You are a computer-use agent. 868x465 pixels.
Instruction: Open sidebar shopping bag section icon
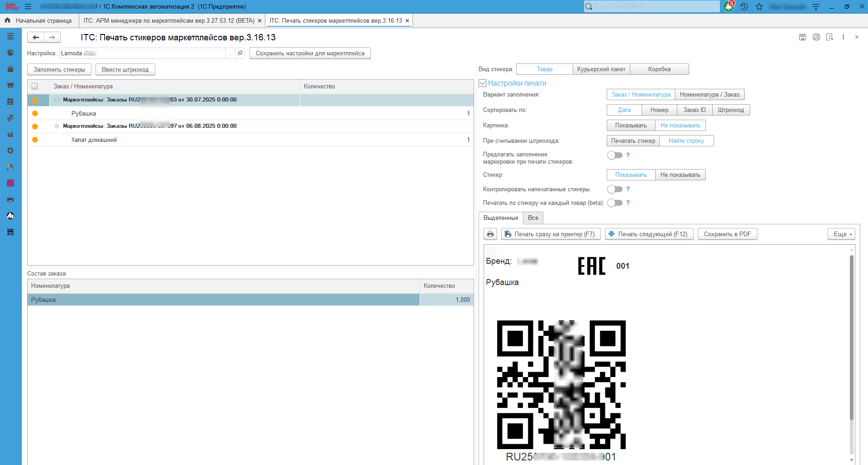coord(10,69)
